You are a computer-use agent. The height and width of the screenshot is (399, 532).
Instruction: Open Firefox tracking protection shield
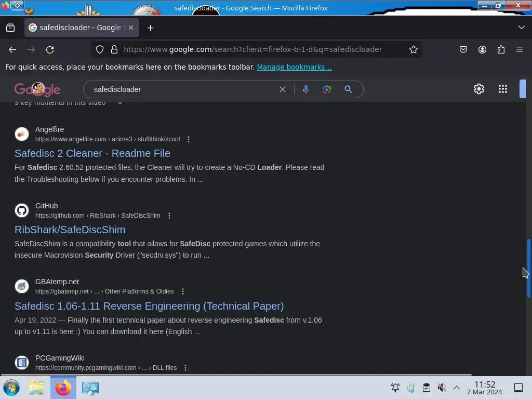click(x=99, y=49)
